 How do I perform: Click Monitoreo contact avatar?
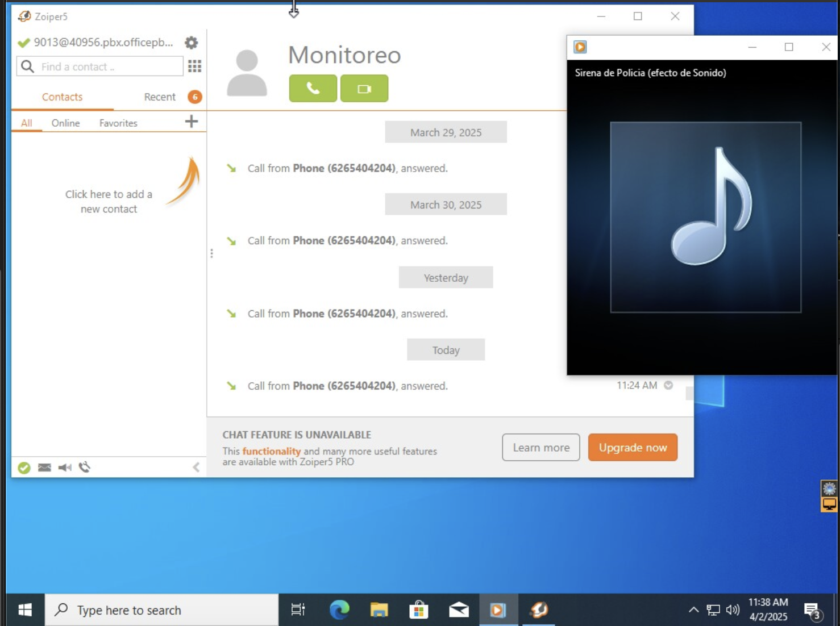coord(247,73)
